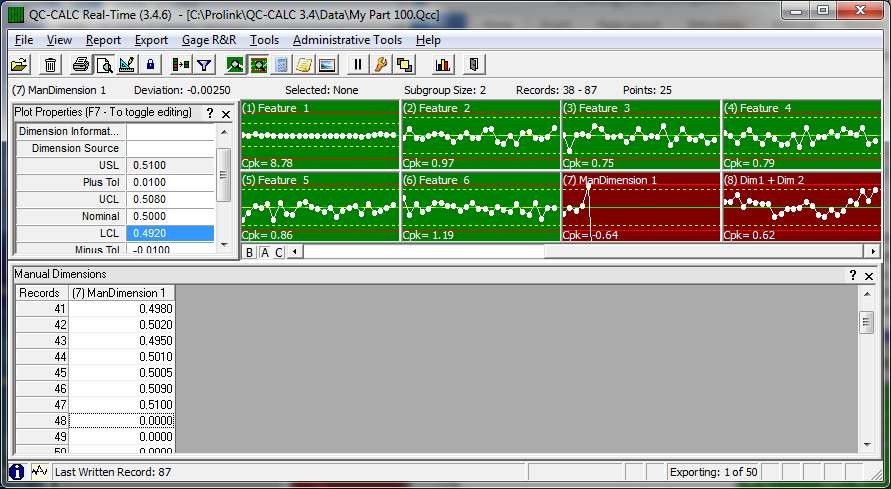891x489 pixels.
Task: Click record 41 value 0.4980
Action: (122, 308)
